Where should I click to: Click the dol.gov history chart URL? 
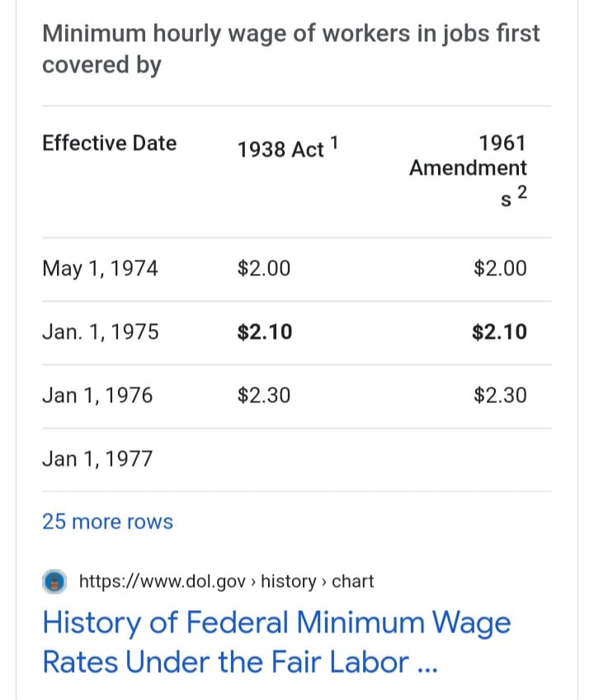[226, 581]
